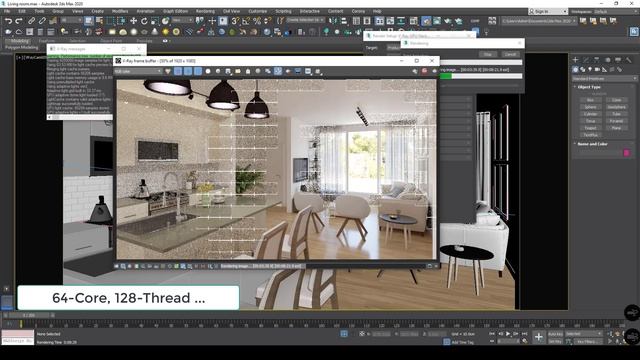Click the timeline frame slider
Screen dimensions: 640x360
coord(29,316)
